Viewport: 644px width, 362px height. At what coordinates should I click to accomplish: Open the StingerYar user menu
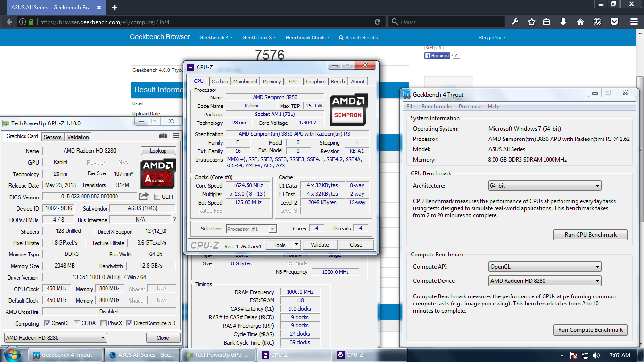click(x=492, y=38)
